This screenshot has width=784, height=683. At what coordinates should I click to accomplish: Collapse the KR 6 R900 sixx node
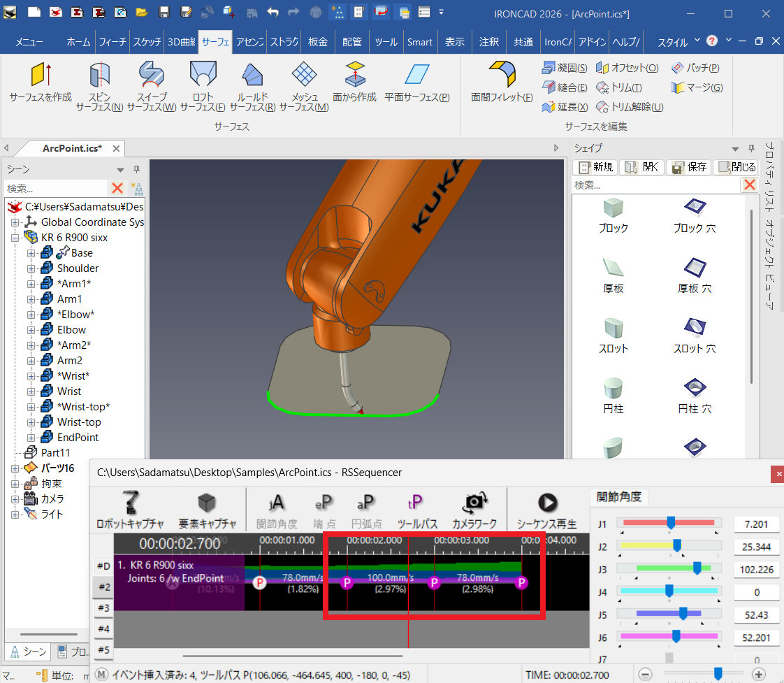click(x=15, y=238)
